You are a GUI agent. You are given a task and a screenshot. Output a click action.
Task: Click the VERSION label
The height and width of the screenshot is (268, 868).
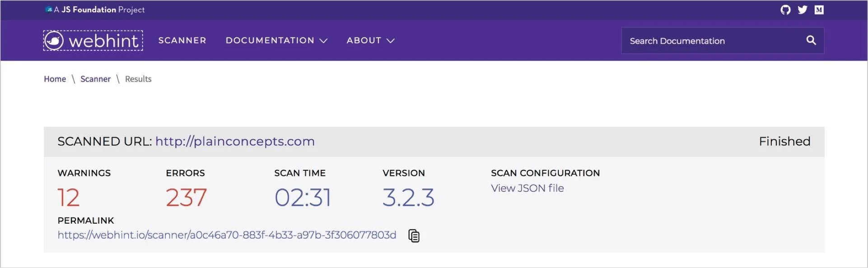click(x=404, y=173)
